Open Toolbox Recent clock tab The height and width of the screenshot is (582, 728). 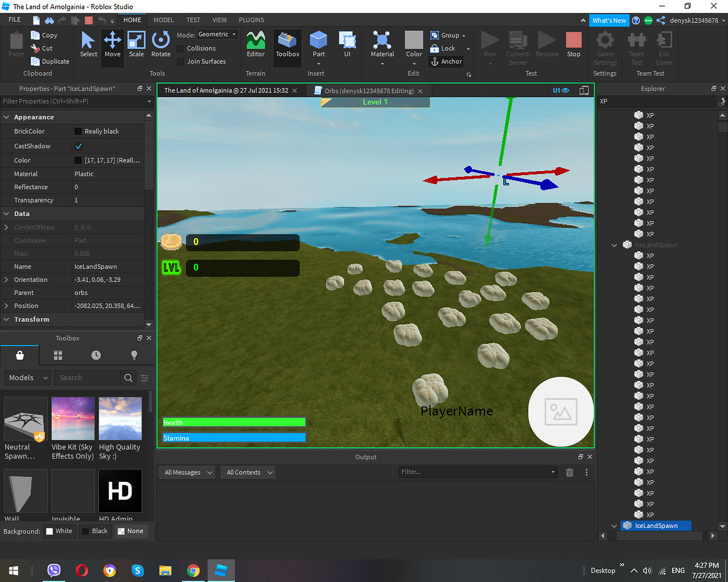(x=96, y=355)
